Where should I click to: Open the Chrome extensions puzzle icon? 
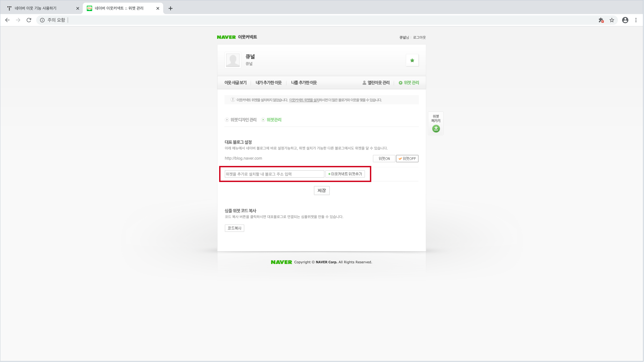(601, 20)
